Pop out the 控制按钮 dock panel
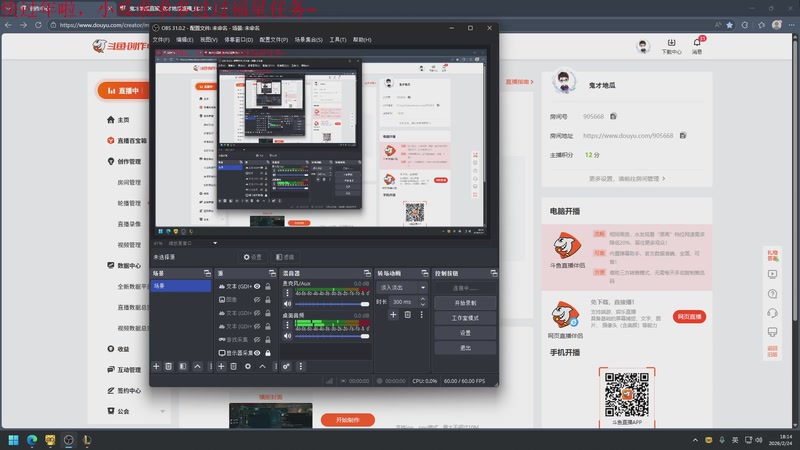800x450 pixels. pos(493,273)
